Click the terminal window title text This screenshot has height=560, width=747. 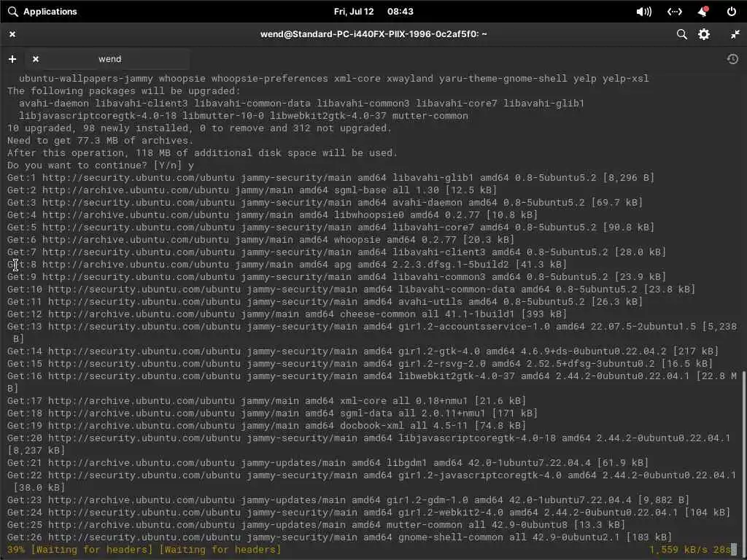373,34
